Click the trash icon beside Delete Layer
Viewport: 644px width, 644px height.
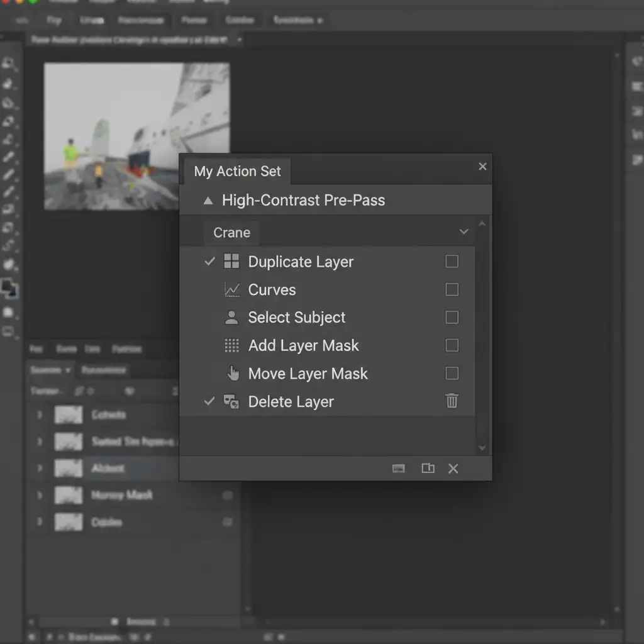(452, 401)
